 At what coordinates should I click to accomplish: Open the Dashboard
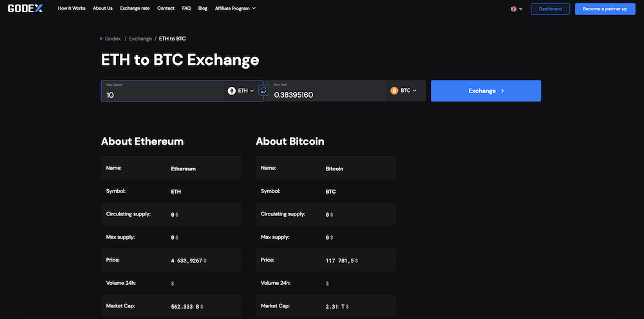(x=551, y=8)
